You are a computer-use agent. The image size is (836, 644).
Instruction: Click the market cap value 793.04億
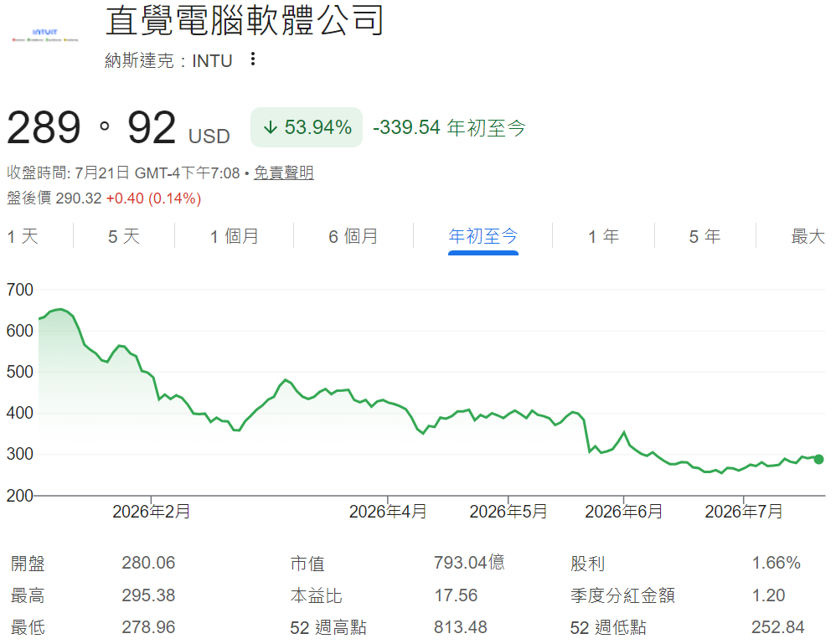point(469,563)
